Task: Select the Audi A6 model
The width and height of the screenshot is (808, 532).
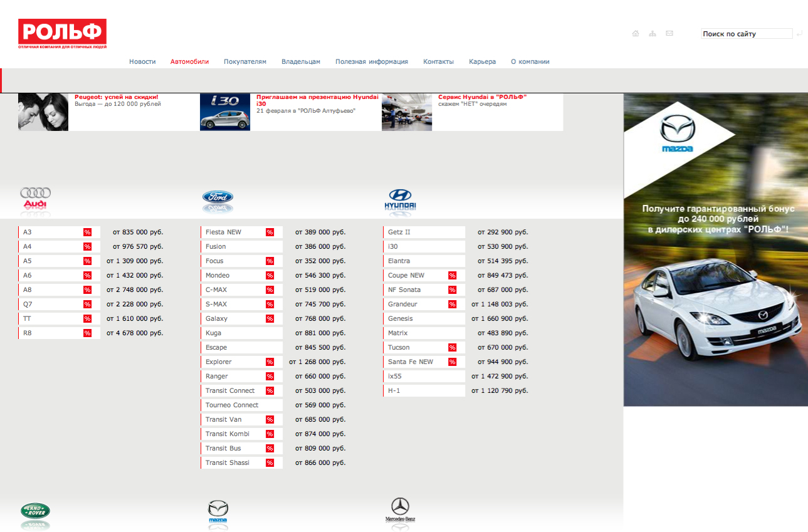Action: pyautogui.click(x=59, y=276)
